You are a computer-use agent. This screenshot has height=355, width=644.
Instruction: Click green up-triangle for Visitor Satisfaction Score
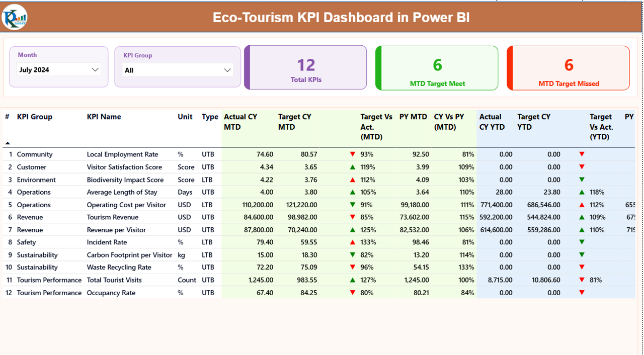[x=352, y=167]
